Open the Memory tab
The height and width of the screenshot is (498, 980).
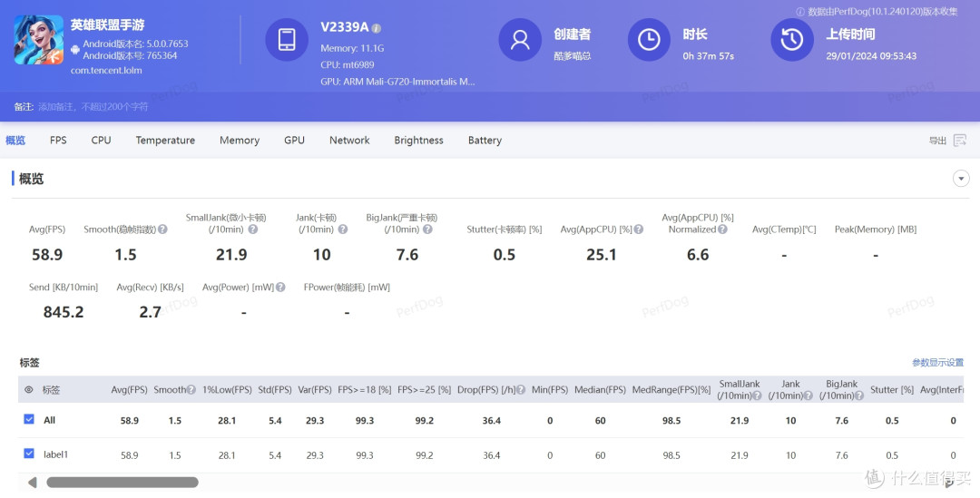(x=240, y=141)
